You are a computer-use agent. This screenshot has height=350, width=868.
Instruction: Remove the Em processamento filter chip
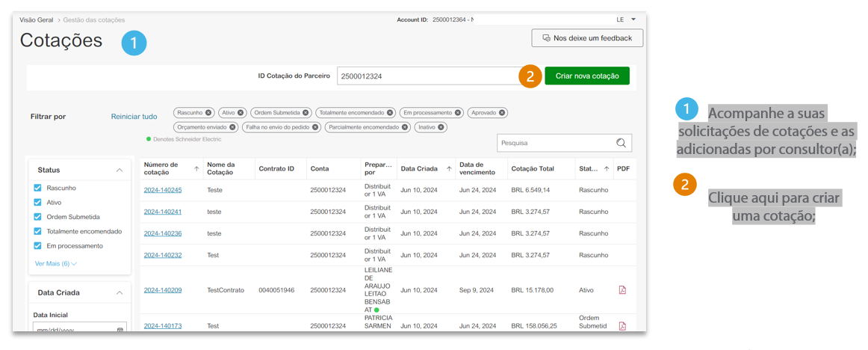coord(459,112)
